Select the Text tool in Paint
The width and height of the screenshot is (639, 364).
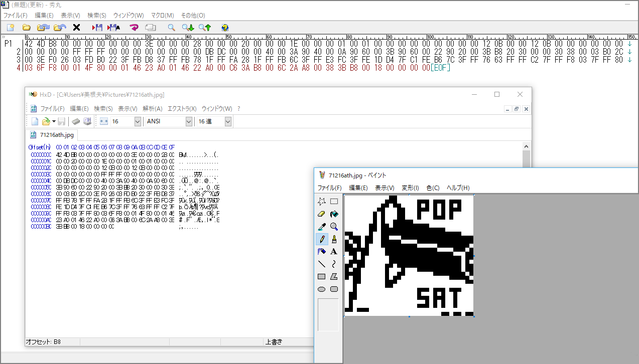point(334,251)
